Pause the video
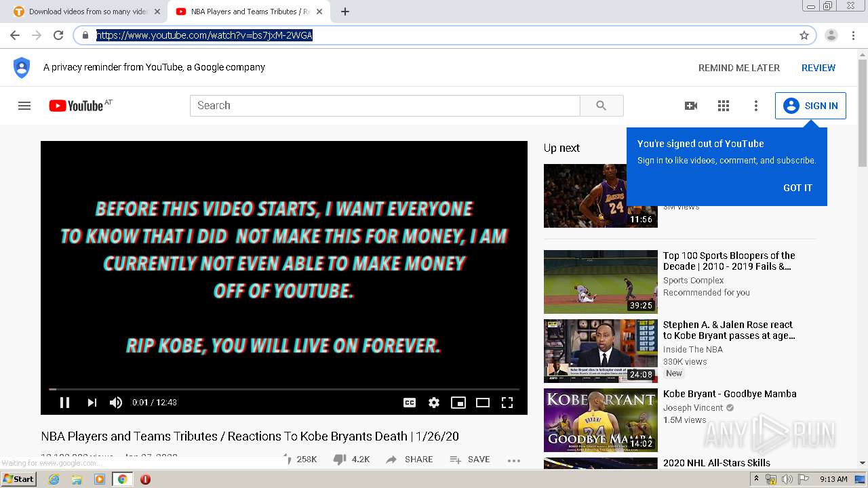Viewport: 868px width, 488px height. (65, 403)
